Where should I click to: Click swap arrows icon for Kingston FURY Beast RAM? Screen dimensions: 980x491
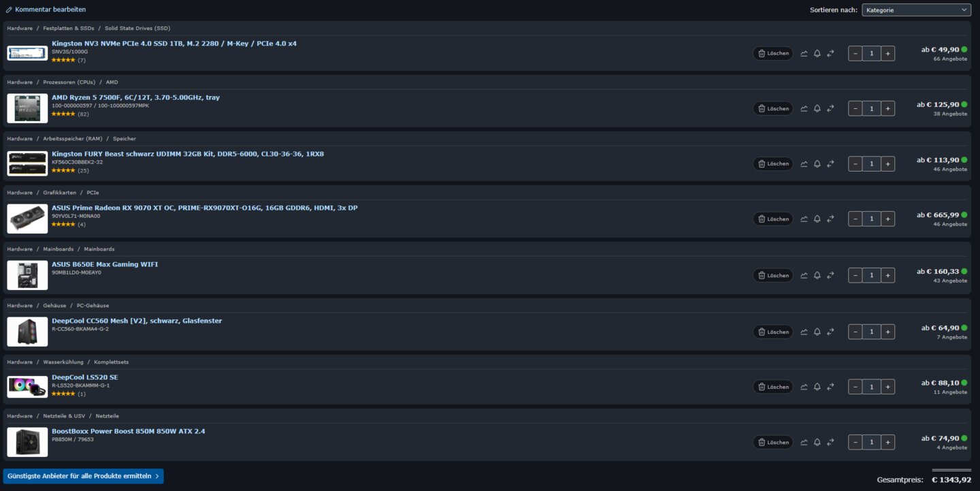pyautogui.click(x=830, y=163)
